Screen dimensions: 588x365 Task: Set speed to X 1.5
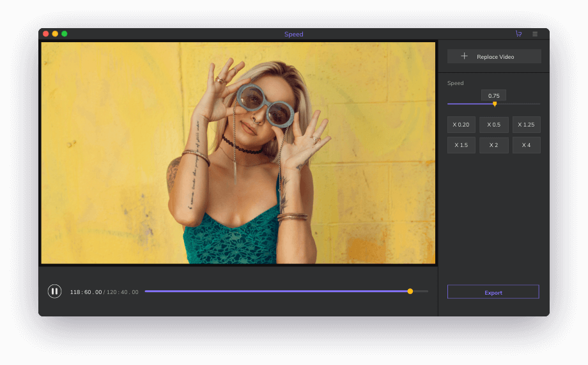tap(461, 145)
